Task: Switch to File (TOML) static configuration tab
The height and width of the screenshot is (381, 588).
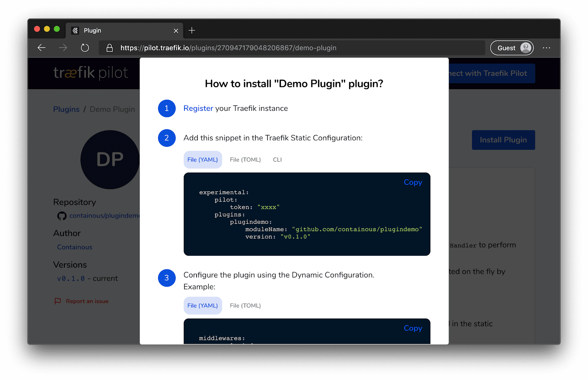Action: (245, 160)
